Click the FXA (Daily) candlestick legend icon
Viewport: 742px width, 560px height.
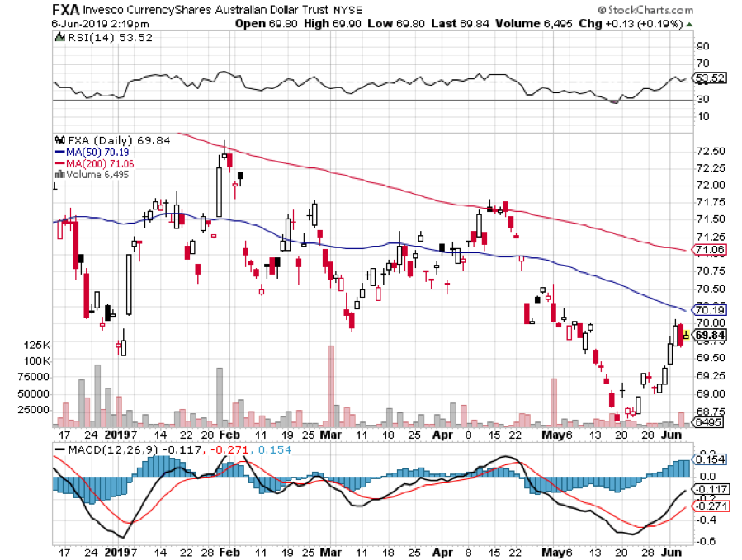coord(60,140)
